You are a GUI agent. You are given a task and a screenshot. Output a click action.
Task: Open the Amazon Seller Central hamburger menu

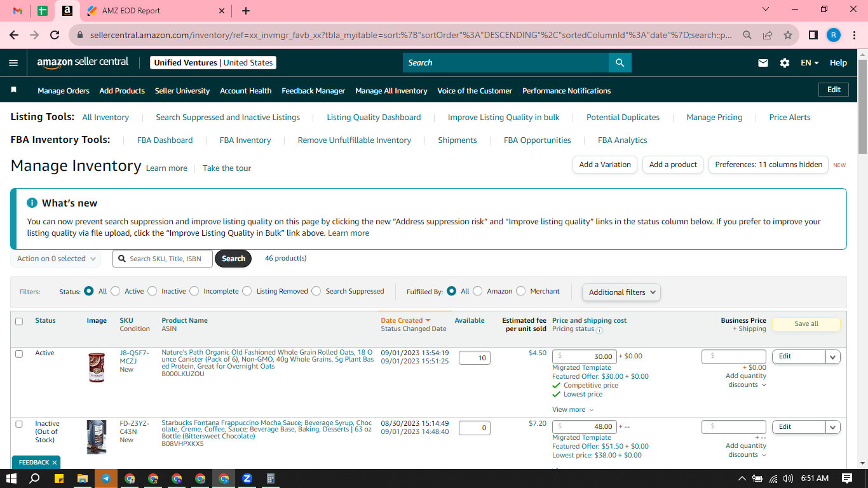coord(13,63)
